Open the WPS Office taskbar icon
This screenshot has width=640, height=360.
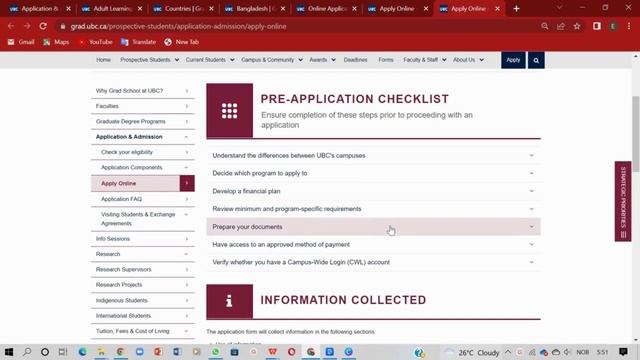click(x=272, y=352)
